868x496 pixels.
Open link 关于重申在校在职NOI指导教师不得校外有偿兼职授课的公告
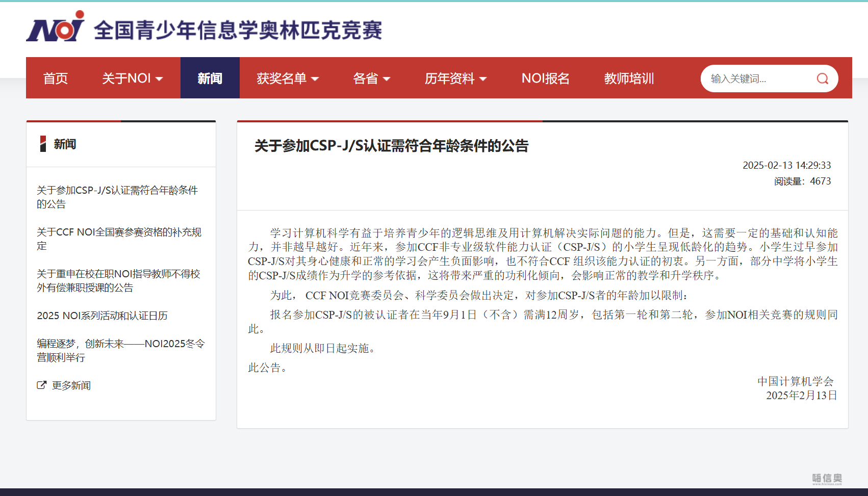(118, 280)
